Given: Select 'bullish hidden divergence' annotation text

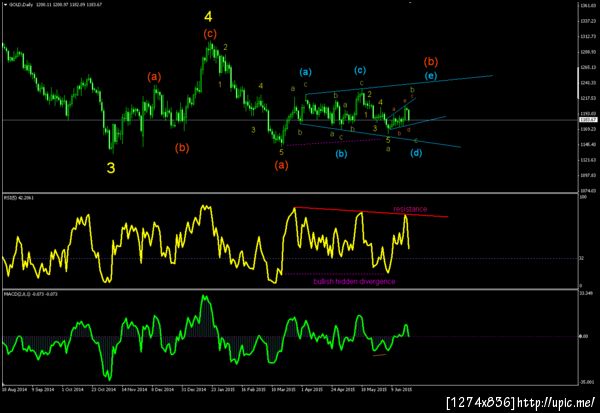Looking at the screenshot, I should (x=354, y=282).
